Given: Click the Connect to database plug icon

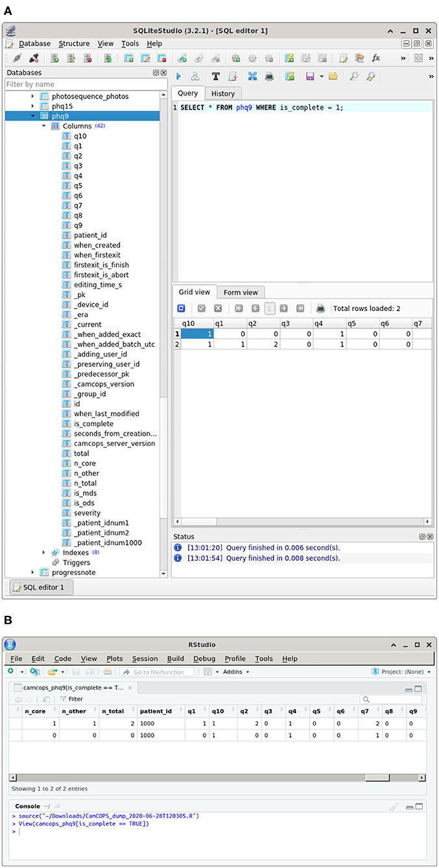Looking at the screenshot, I should tap(18, 58).
